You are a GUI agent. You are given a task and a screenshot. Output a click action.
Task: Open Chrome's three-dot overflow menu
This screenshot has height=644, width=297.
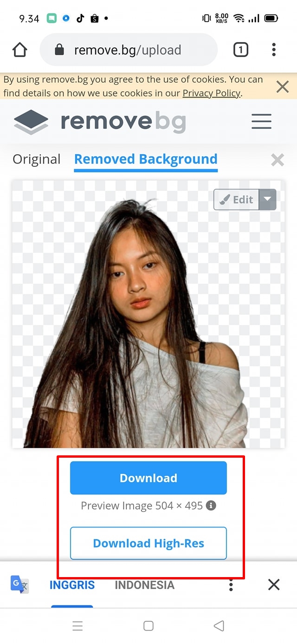tap(274, 50)
